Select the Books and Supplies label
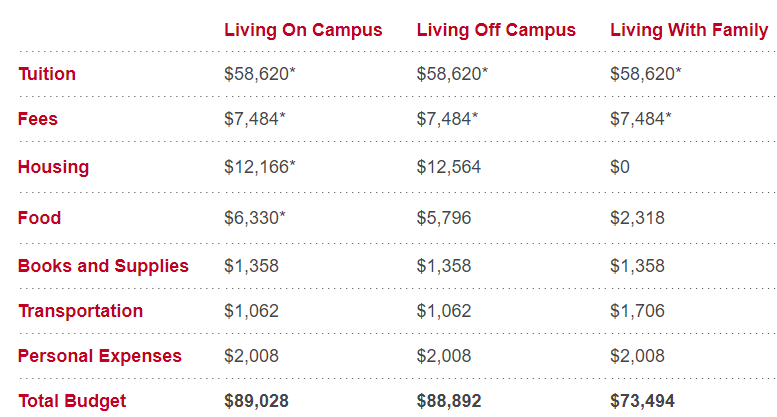The image size is (777, 417). point(103,266)
